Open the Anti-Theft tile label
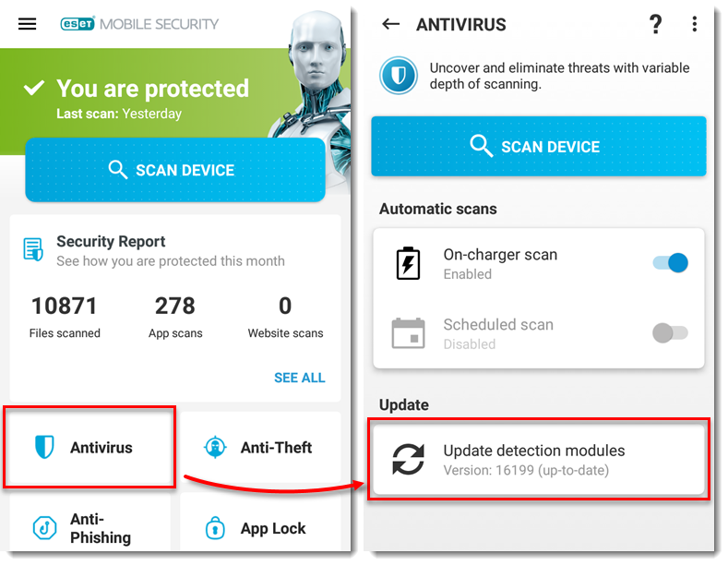This screenshot has width=728, height=566. pyautogui.click(x=276, y=448)
